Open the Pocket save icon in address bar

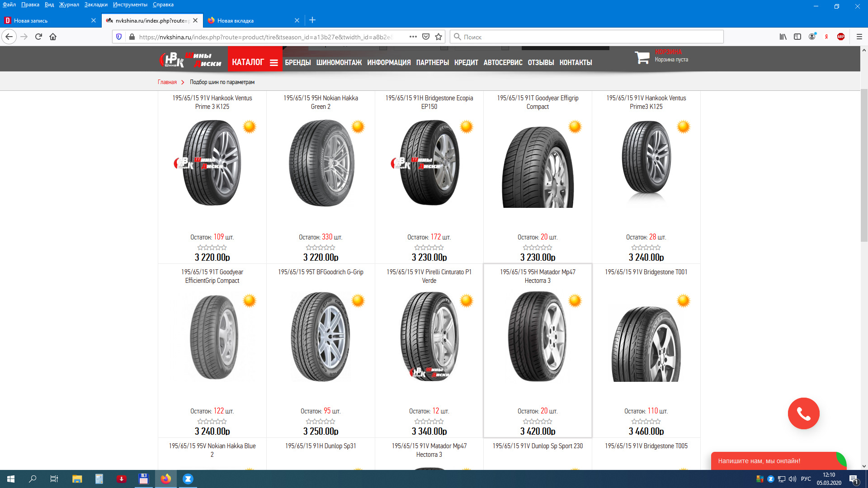(426, 37)
